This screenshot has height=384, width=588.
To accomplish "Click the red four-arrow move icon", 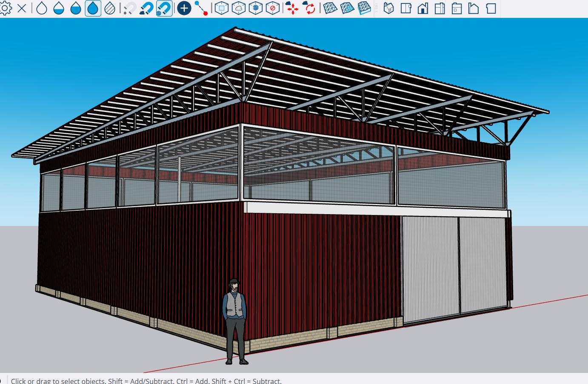I will [x=292, y=8].
